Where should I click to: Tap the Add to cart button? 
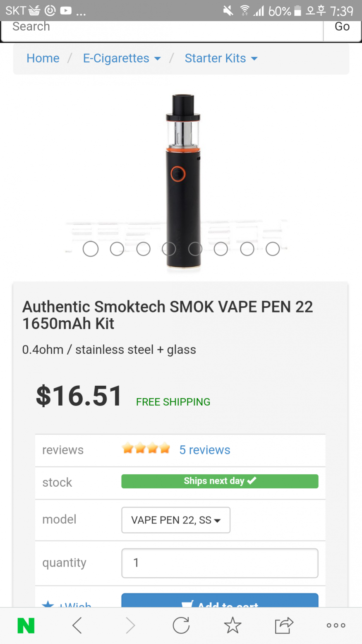pos(220,601)
